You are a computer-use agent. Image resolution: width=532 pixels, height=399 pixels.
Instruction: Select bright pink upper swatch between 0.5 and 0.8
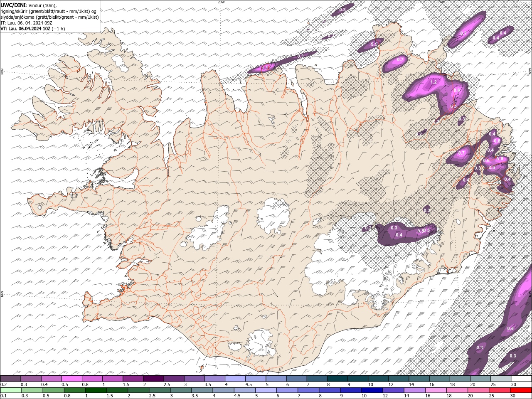coord(71,379)
